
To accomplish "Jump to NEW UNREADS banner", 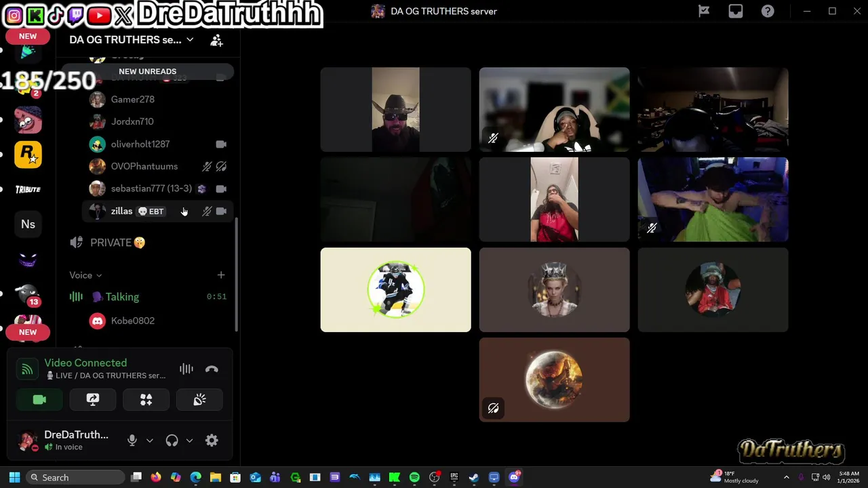I will tap(148, 71).
